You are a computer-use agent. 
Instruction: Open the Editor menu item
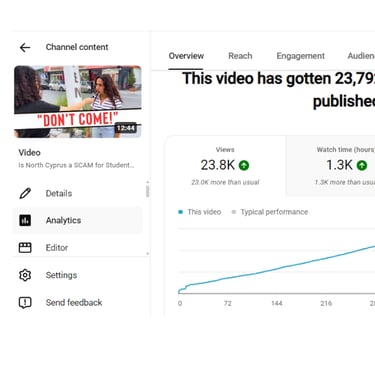(x=77, y=248)
